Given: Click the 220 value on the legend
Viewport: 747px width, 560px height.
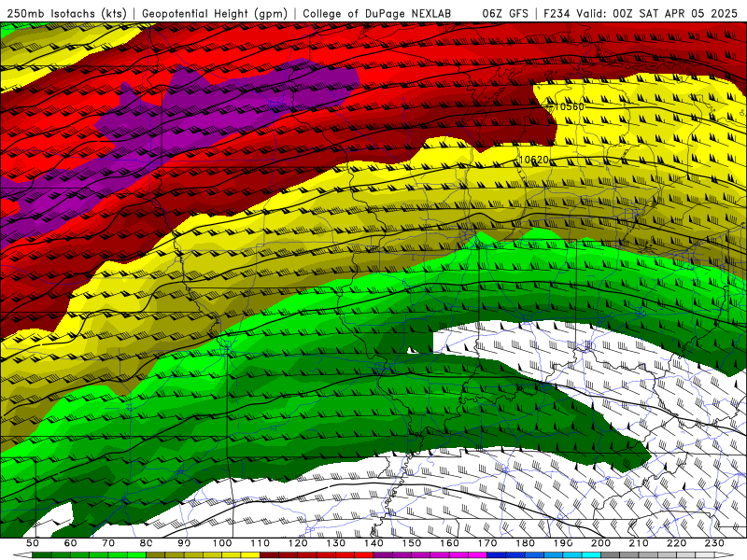Looking at the screenshot, I should (x=676, y=543).
